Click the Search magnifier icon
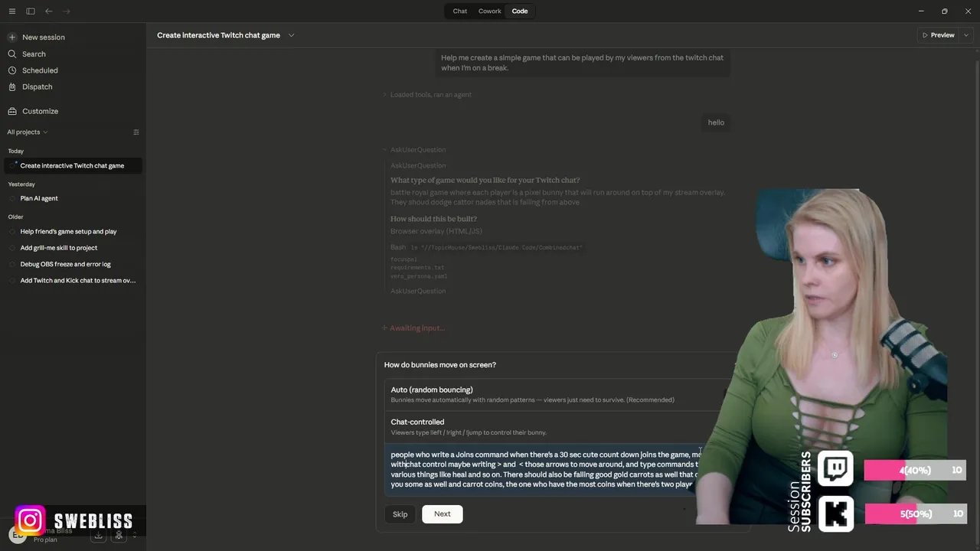The image size is (980, 551). (x=12, y=54)
